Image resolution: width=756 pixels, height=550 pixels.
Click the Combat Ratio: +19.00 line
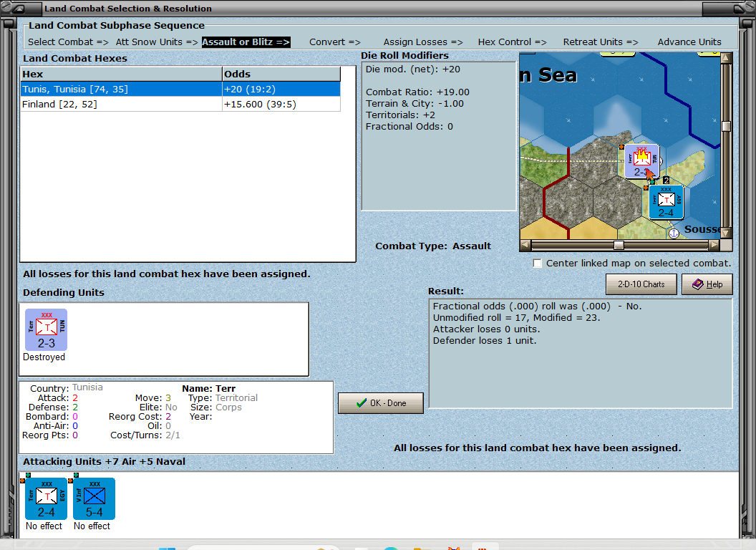pos(417,92)
